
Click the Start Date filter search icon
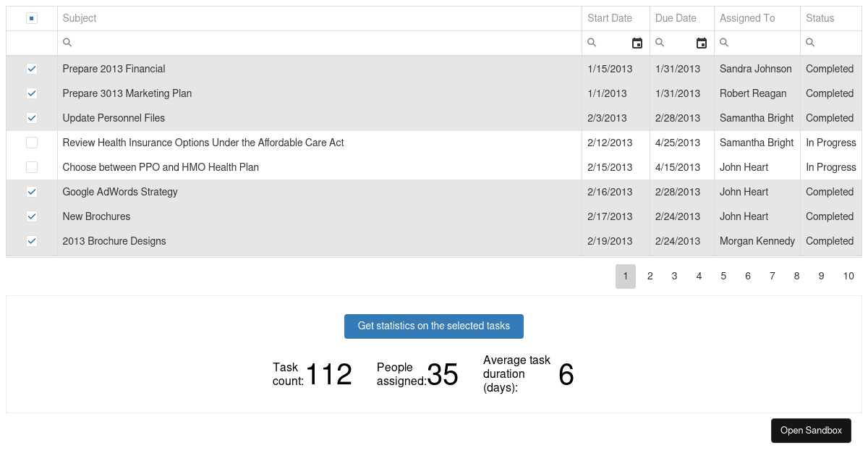point(592,43)
